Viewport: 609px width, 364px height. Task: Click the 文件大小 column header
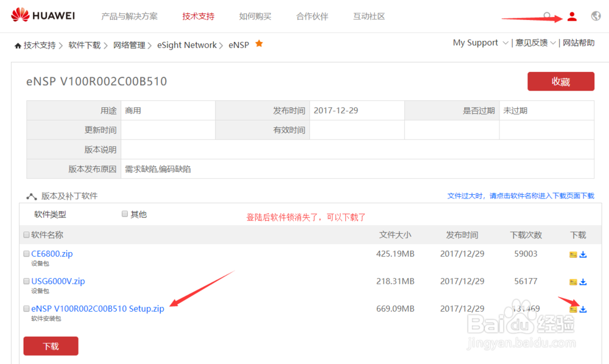click(x=395, y=235)
